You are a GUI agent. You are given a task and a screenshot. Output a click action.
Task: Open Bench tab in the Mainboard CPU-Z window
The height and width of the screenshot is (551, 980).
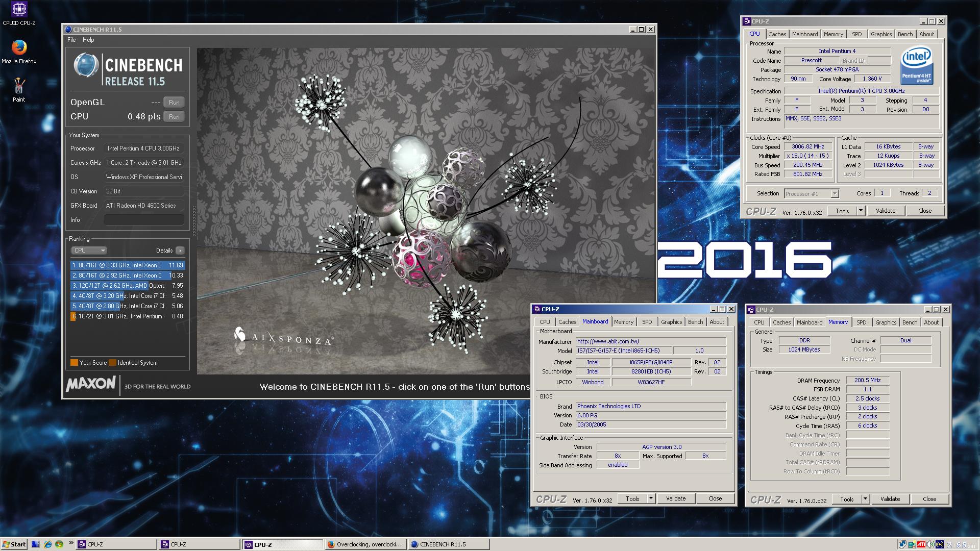[x=695, y=322]
